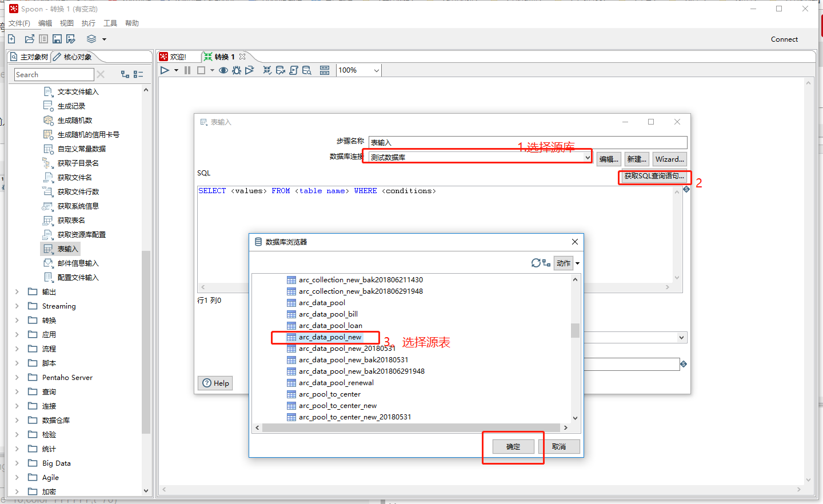Click the verify transformation icon
Image resolution: width=823 pixels, height=504 pixels.
267,70
